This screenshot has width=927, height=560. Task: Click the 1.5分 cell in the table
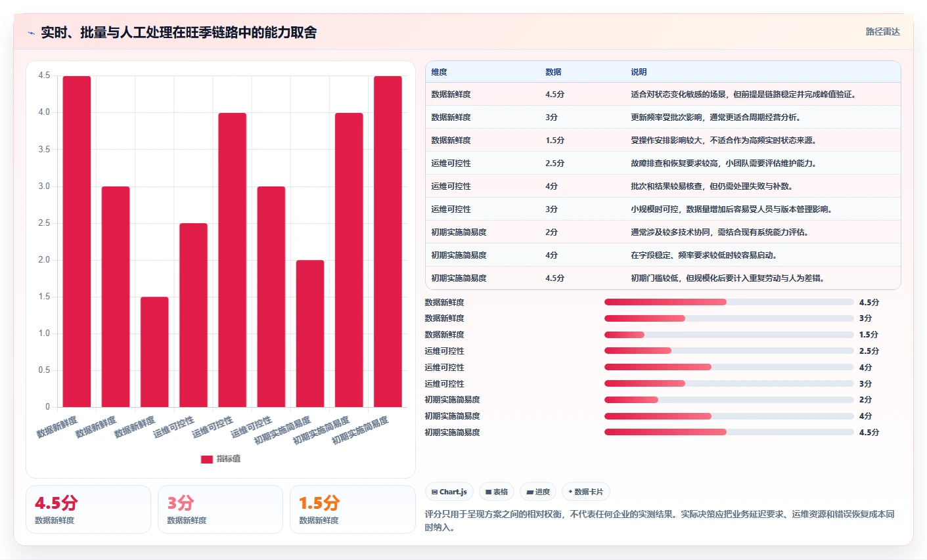[554, 140]
